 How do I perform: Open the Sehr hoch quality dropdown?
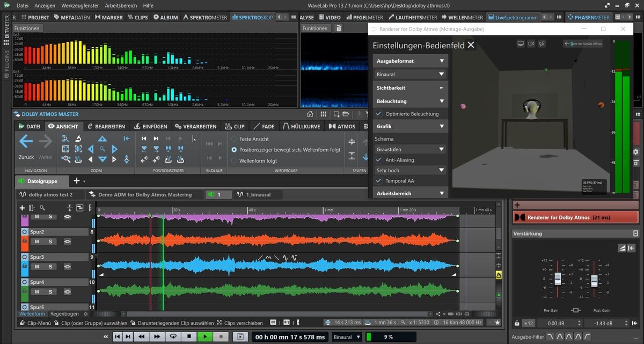[x=411, y=170]
